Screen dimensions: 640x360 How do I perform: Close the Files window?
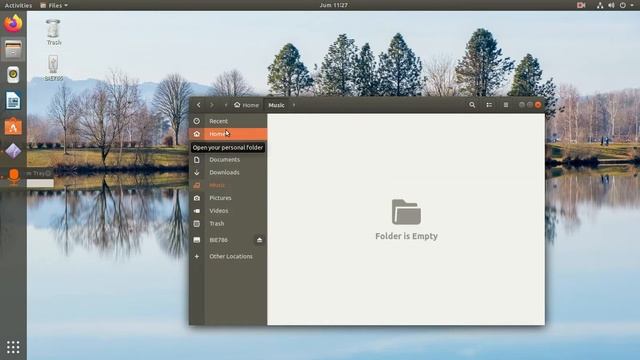pyautogui.click(x=538, y=105)
